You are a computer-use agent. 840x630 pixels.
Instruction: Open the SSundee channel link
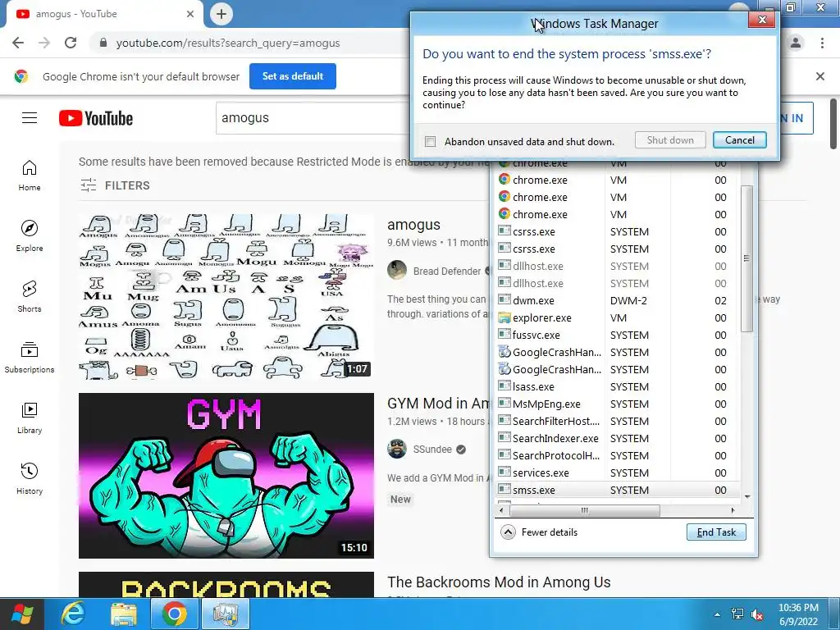coord(432,449)
